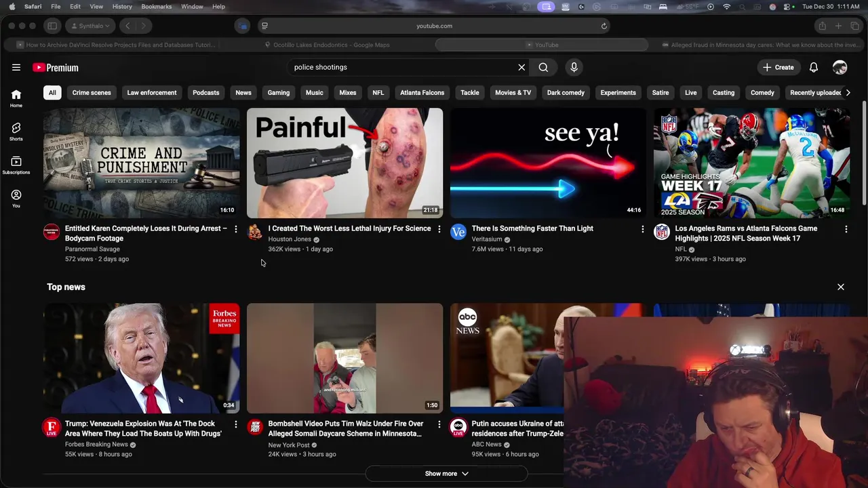Select the Dark comedy filter chip
The height and width of the screenshot is (488, 868).
(x=566, y=93)
